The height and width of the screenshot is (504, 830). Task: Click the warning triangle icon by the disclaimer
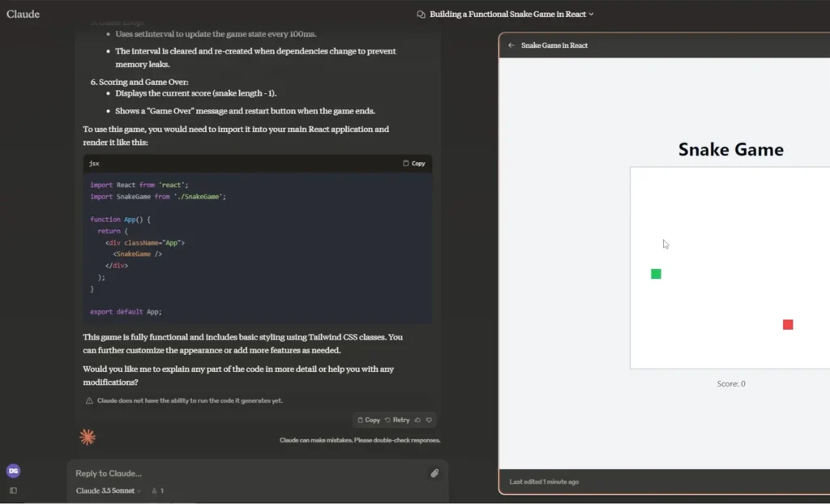coord(89,401)
